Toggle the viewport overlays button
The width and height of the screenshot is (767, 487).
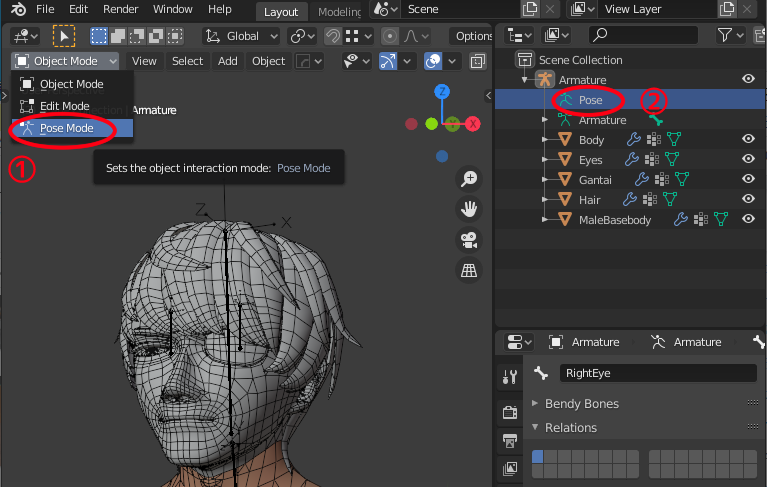[x=433, y=61]
